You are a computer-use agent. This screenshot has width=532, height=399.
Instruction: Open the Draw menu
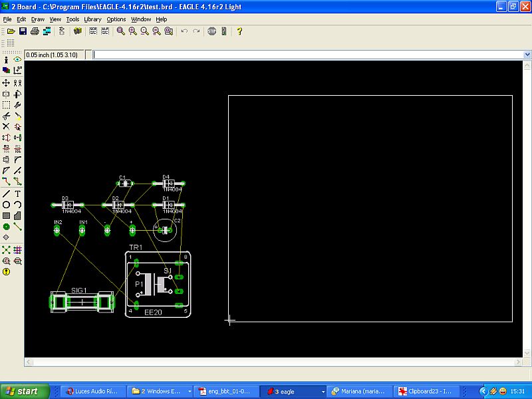(38, 19)
